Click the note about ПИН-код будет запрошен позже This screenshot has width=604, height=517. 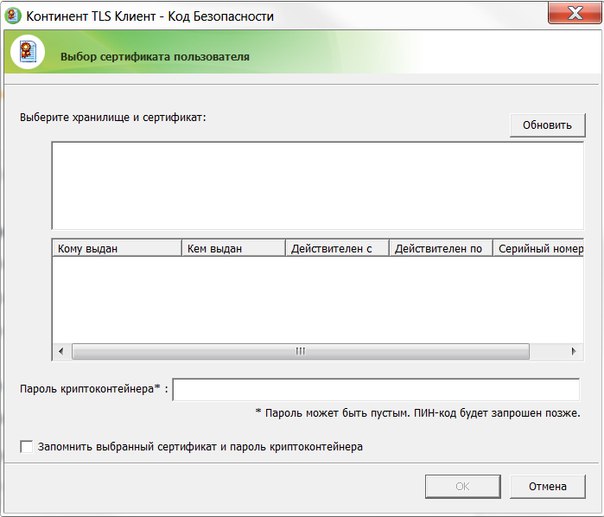[x=418, y=413]
